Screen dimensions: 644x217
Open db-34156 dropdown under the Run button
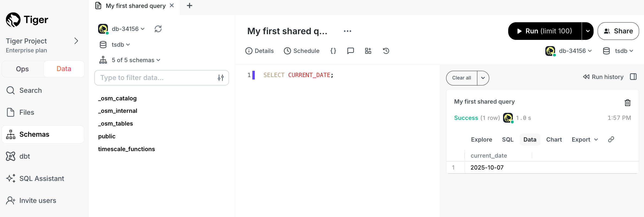575,51
